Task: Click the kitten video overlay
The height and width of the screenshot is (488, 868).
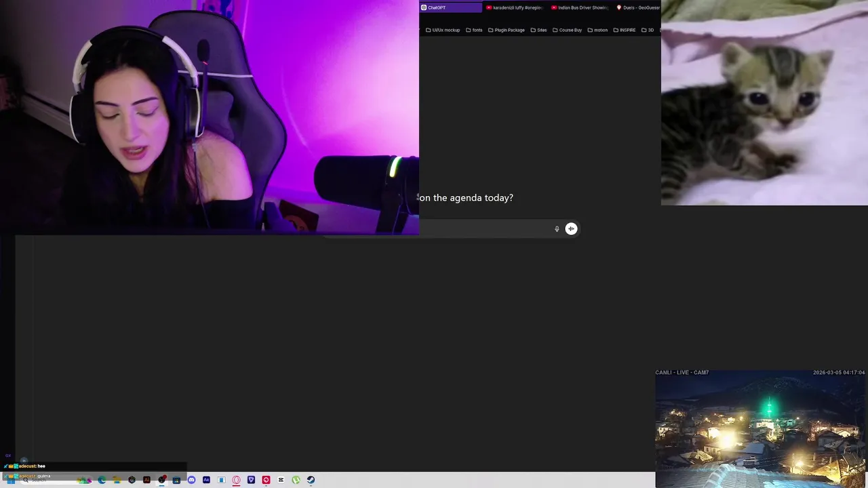Action: tap(764, 102)
